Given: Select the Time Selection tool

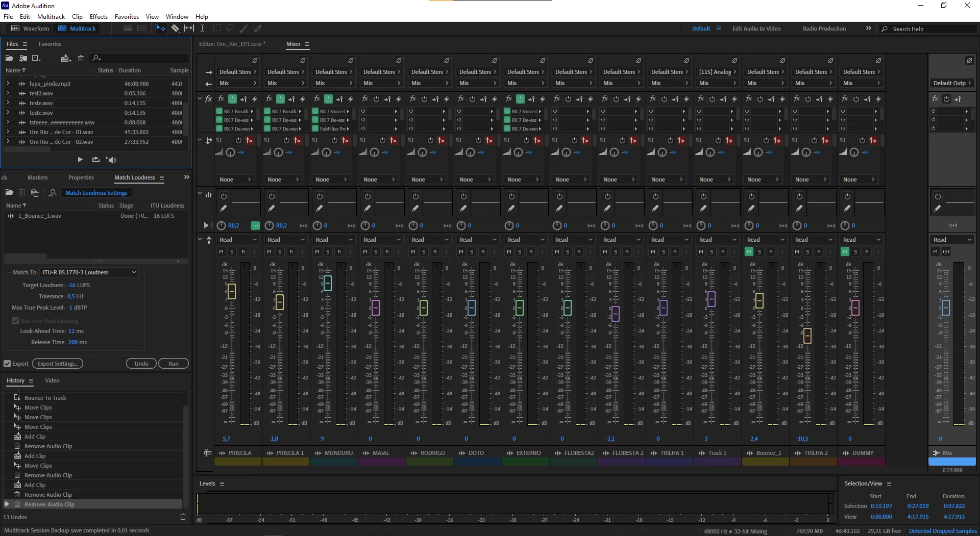Looking at the screenshot, I should click(202, 29).
